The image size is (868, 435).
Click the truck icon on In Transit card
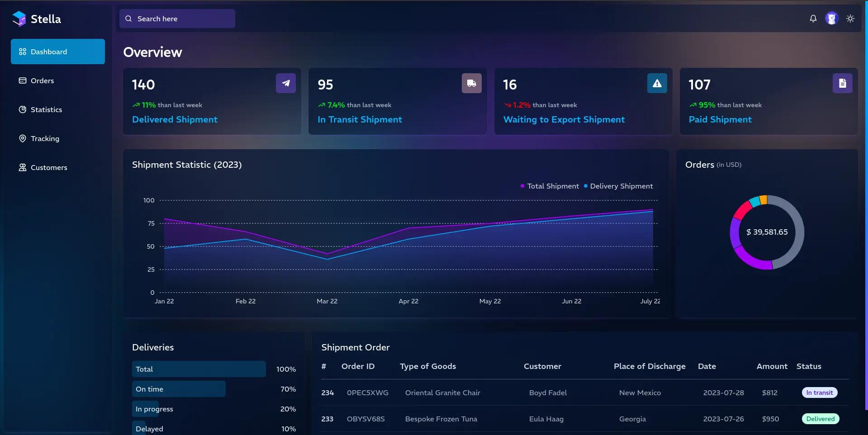click(471, 83)
